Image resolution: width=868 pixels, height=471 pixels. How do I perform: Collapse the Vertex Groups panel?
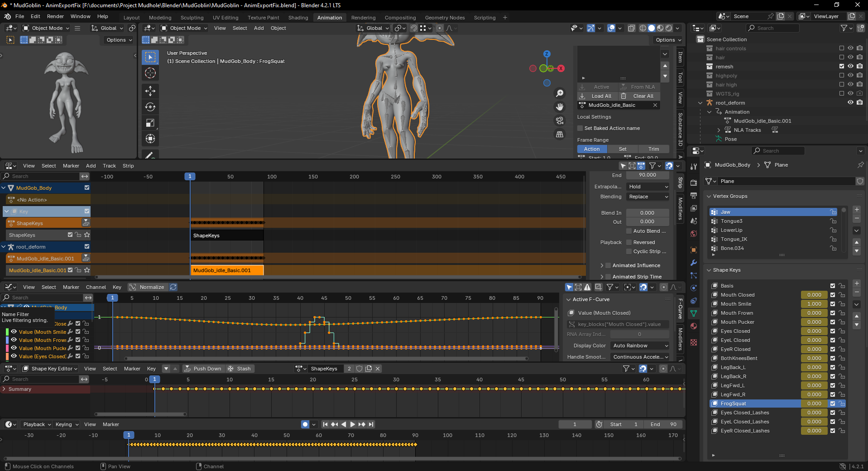click(709, 196)
